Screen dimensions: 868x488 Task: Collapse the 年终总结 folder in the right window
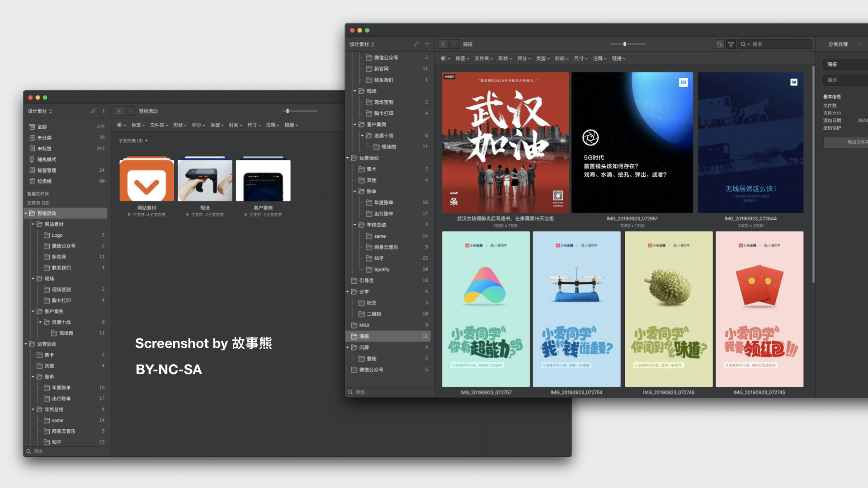[x=355, y=225]
